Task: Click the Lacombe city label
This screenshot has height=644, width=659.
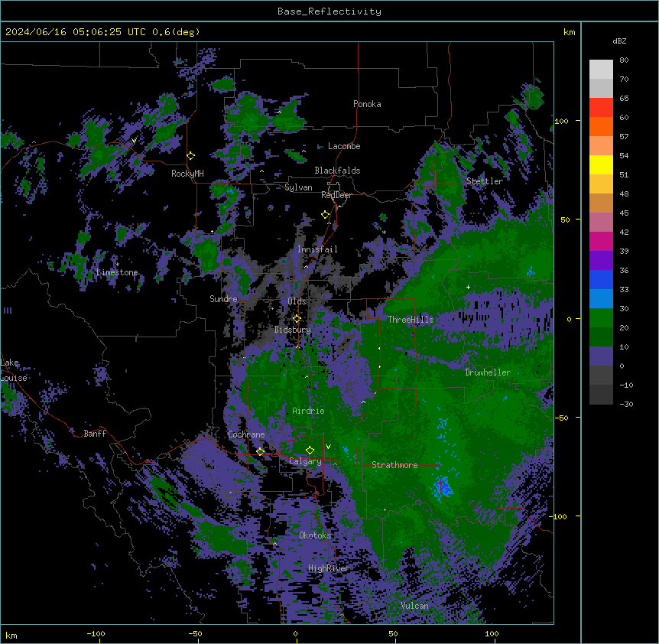Action: point(344,146)
